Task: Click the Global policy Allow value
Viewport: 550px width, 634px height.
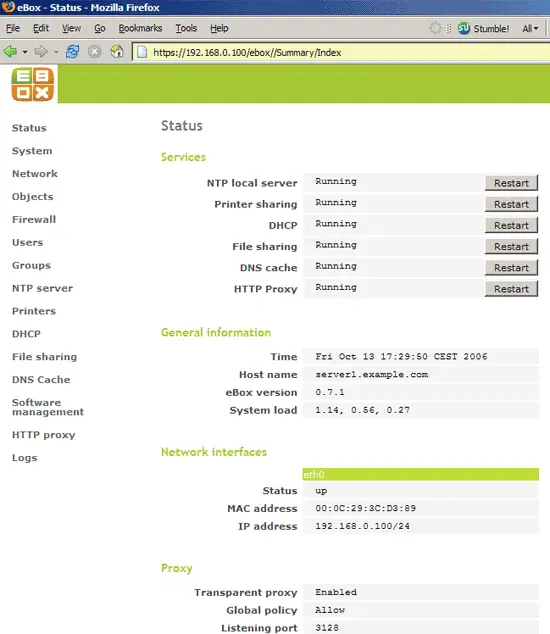Action: 330,610
